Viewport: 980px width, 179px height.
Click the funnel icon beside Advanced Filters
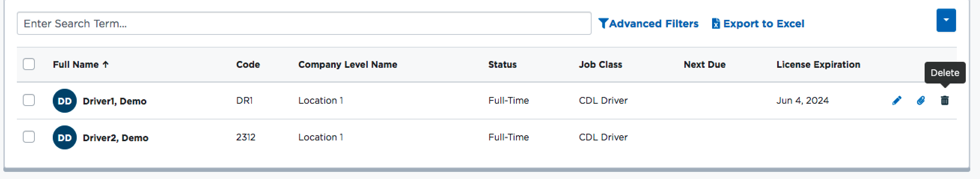pos(603,24)
